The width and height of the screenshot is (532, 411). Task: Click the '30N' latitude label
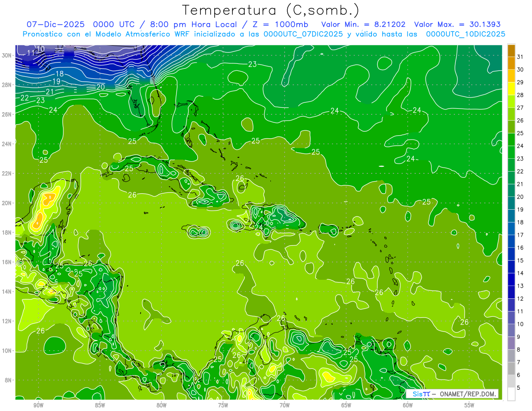click(x=7, y=55)
